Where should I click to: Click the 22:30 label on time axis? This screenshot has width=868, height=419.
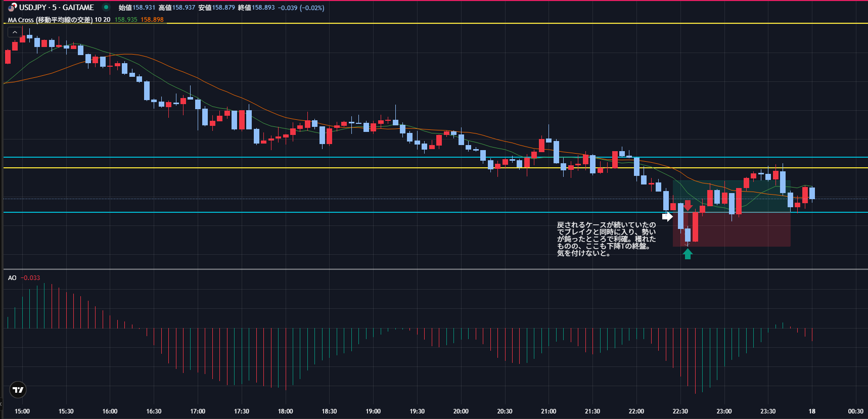coord(680,411)
